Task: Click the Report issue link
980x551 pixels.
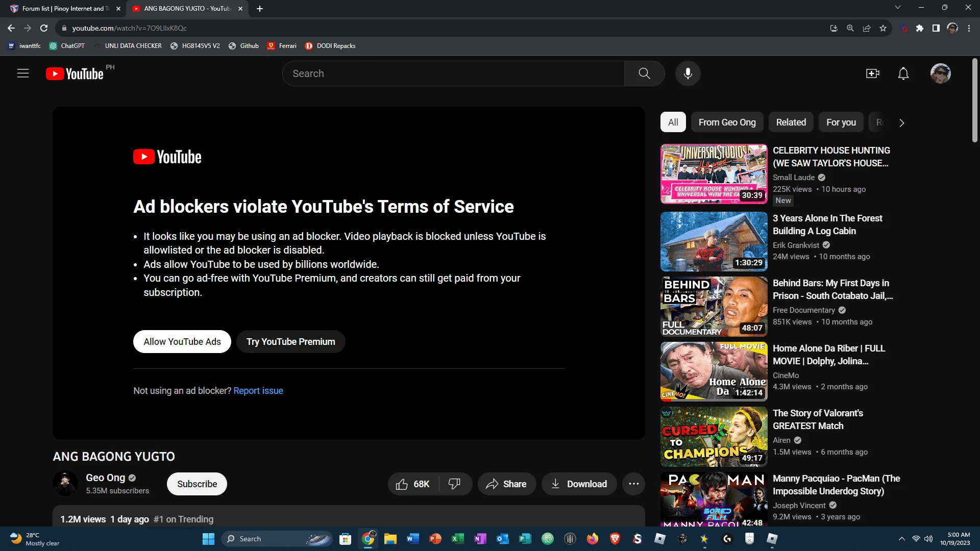Action: tap(258, 391)
